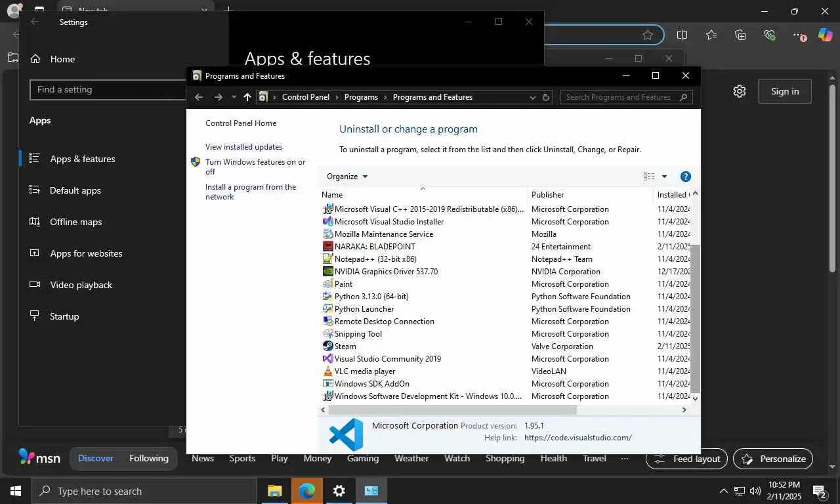Select Apps & features in Settings sidebar
Image resolution: width=840 pixels, height=504 pixels.
[83, 159]
